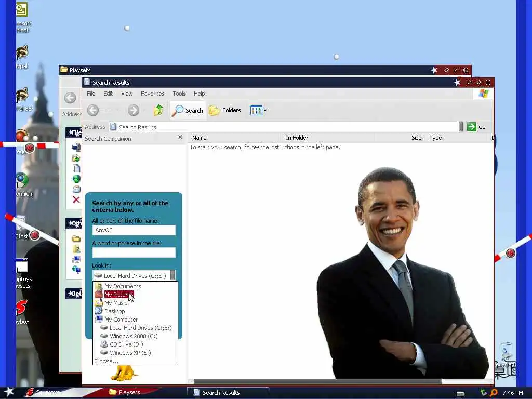Click the green Go button
532x399 pixels.
pyautogui.click(x=476, y=127)
